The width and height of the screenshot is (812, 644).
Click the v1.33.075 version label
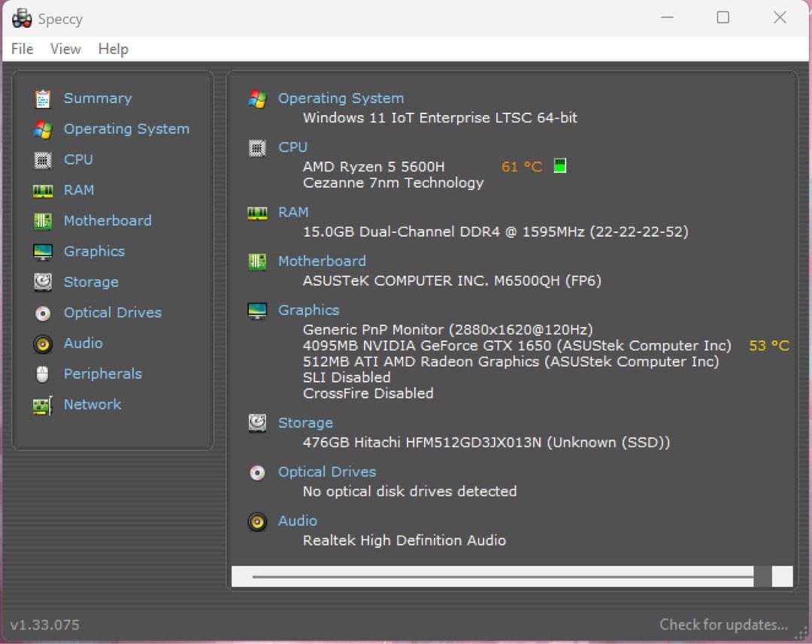coord(45,625)
